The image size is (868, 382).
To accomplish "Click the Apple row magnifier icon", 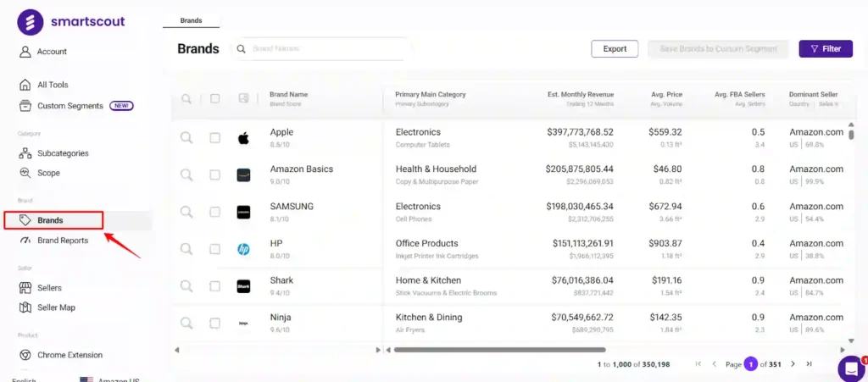I will click(x=186, y=138).
